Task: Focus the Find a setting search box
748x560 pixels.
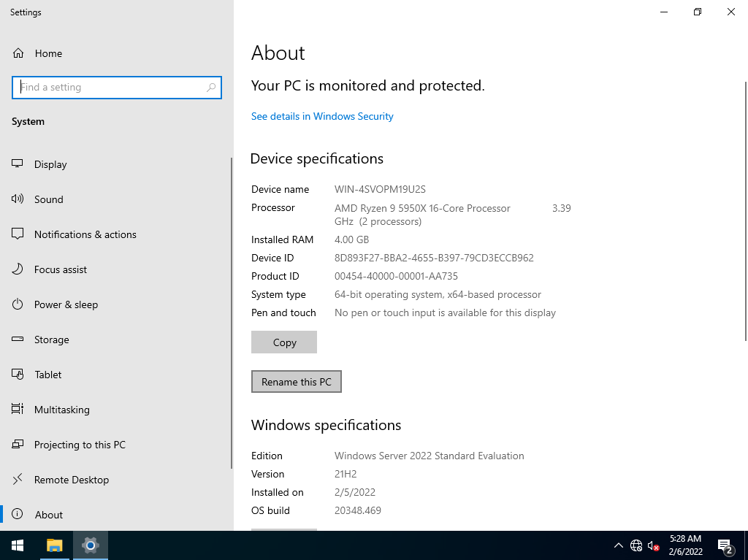Action: pos(117,88)
